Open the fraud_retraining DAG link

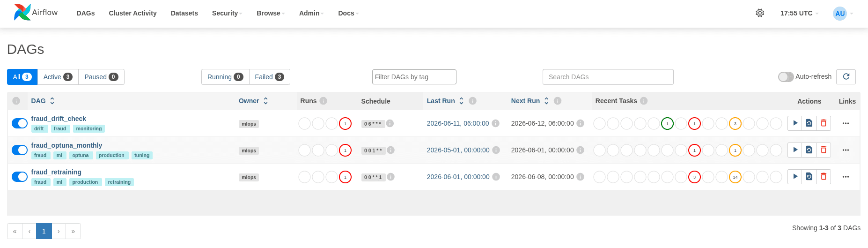(56, 172)
